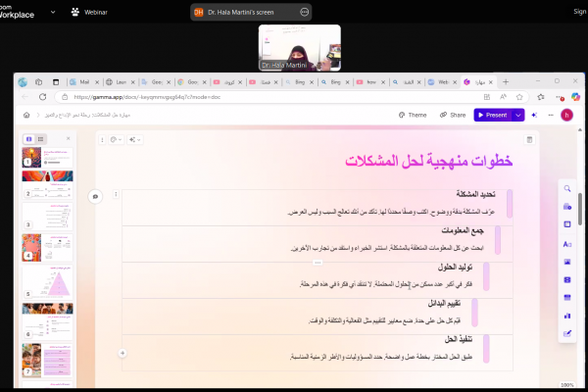The image size is (588, 392).
Task: Expand the AI edit dropdown on card
Action: tap(132, 140)
